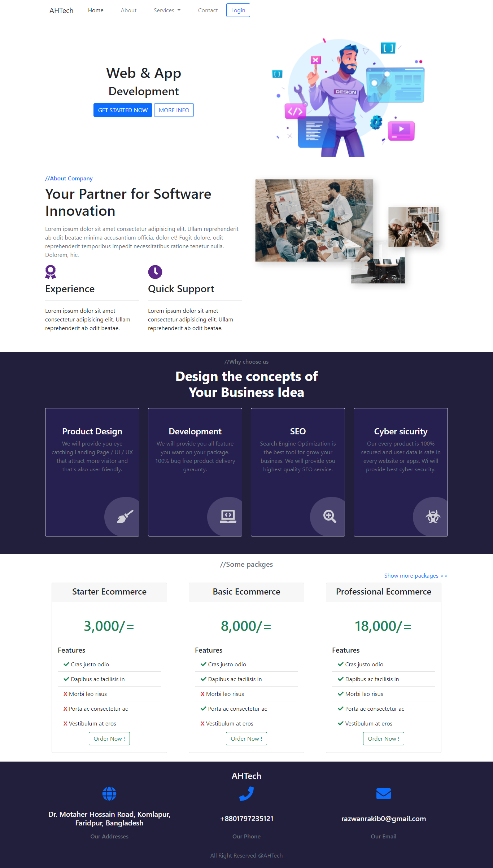Screen dimensions: 493x868
Task: Order the Professional Ecommerce package
Action: [384, 738]
